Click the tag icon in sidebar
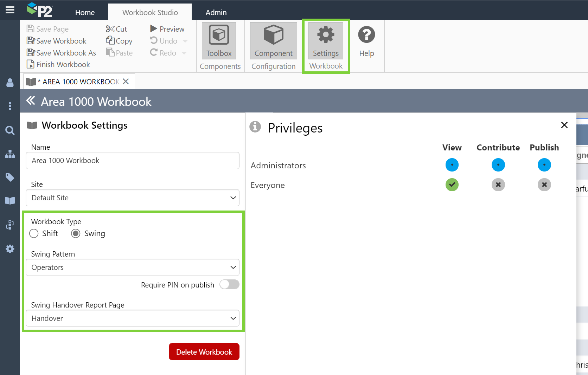Viewport: 588px width, 375px height. point(10,177)
